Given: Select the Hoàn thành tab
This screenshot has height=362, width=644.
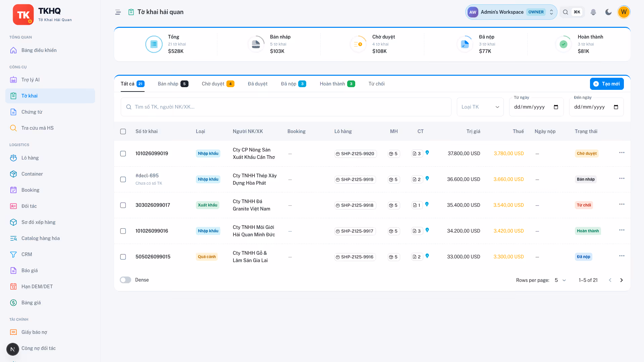Looking at the screenshot, I should click(x=337, y=84).
